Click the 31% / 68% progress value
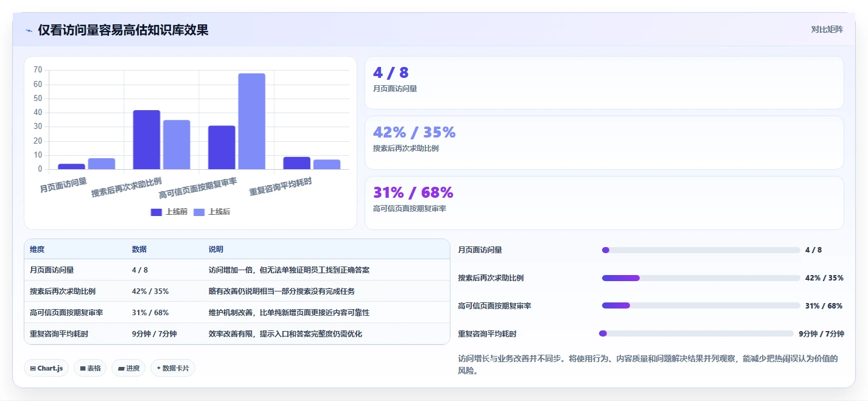 tap(824, 305)
